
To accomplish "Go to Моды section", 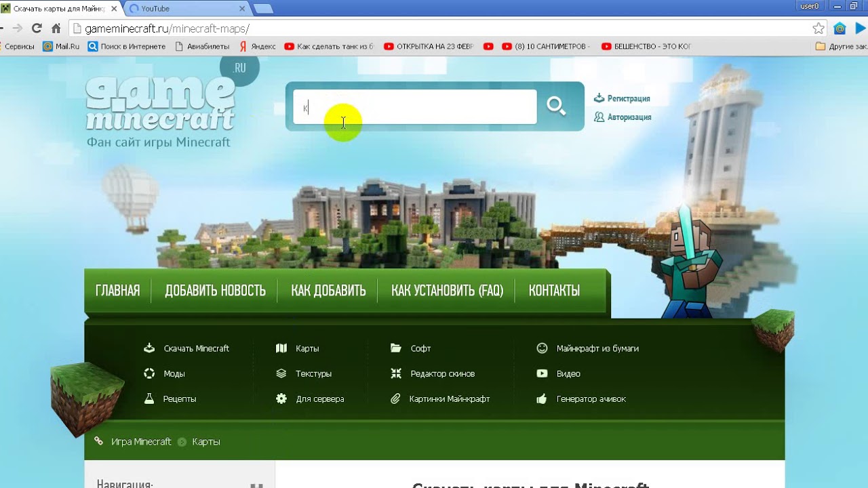I will click(174, 373).
